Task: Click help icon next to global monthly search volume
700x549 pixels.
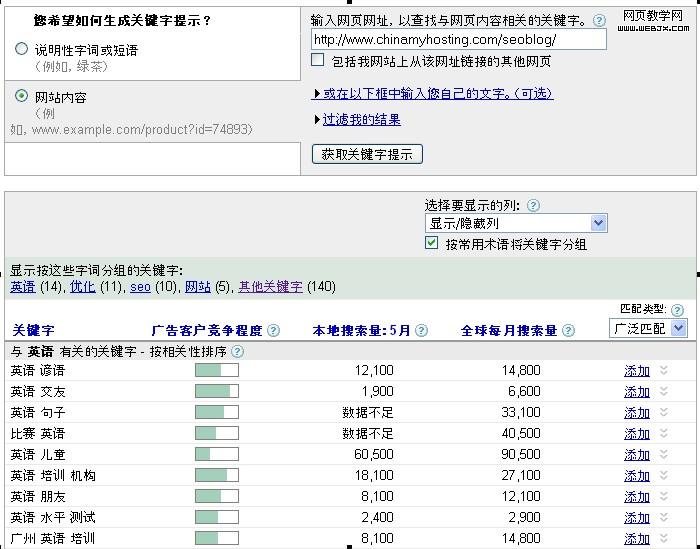Action: (569, 331)
